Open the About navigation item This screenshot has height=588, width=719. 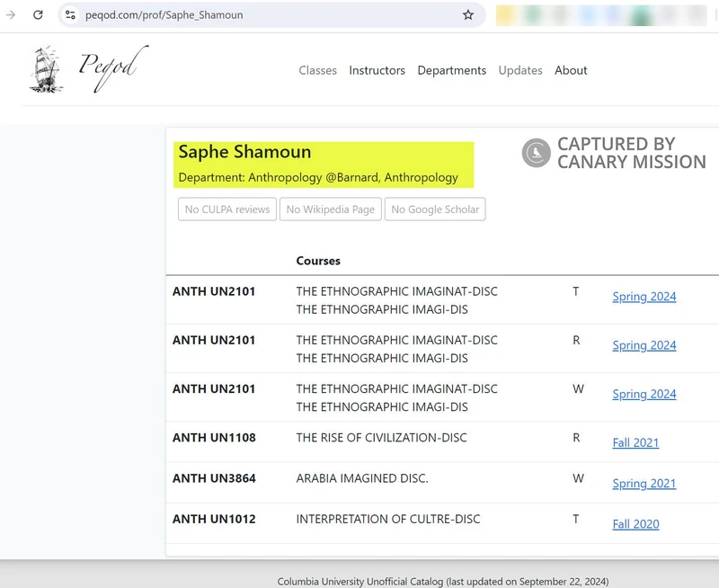click(x=571, y=70)
